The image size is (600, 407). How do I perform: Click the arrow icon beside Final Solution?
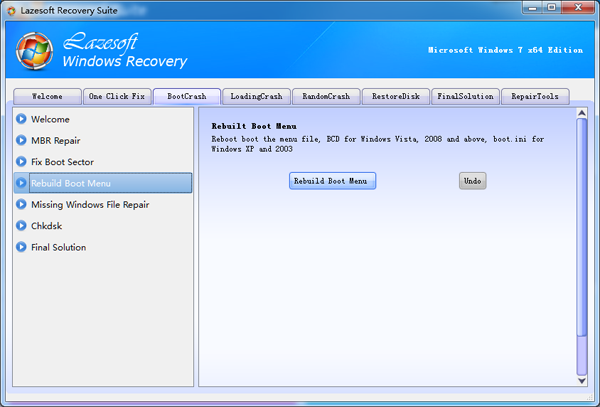click(21, 247)
